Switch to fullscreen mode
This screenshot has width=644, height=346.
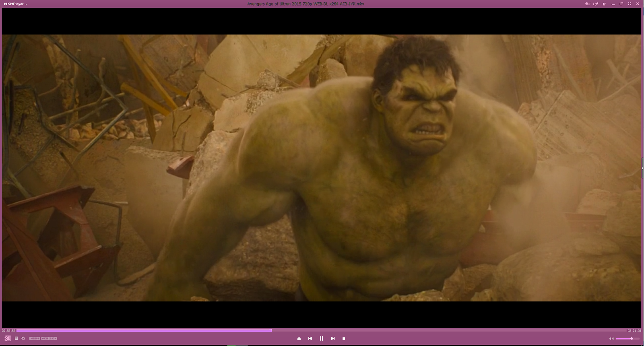(630, 4)
